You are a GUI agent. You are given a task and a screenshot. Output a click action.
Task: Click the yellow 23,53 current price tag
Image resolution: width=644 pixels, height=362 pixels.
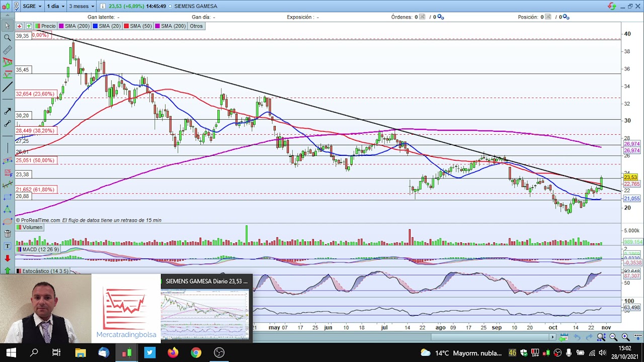(631, 177)
